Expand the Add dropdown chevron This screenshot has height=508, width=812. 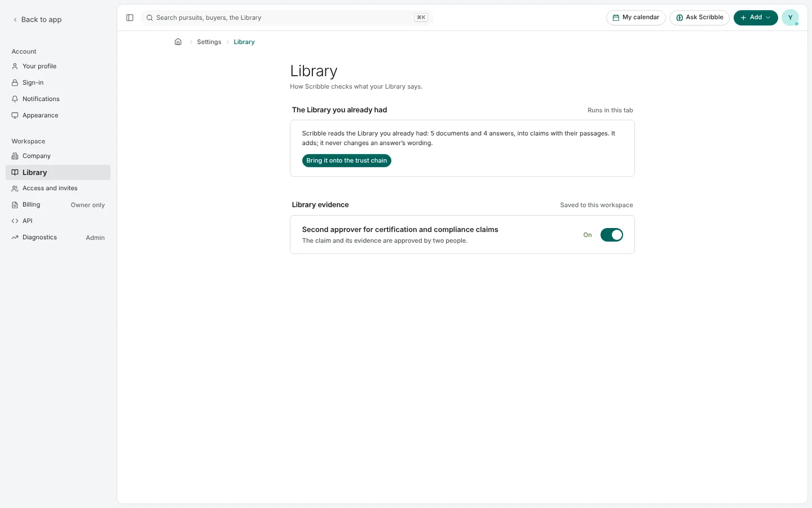[x=768, y=17]
